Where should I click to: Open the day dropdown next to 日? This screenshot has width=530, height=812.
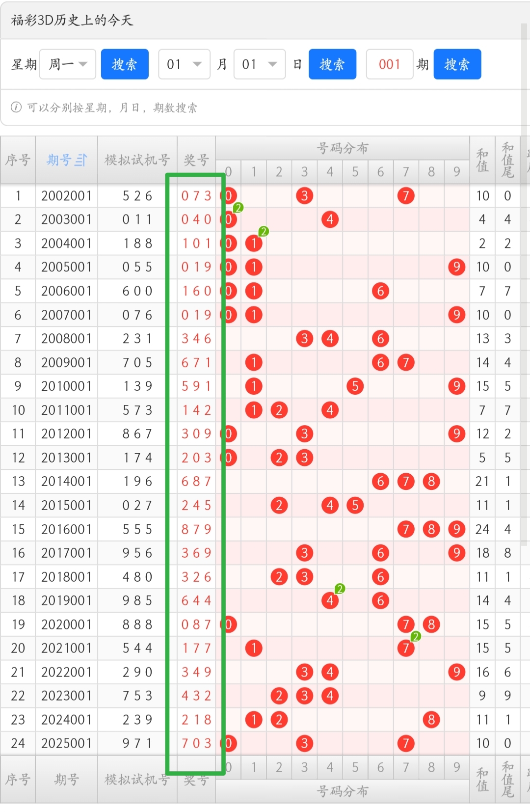[260, 64]
